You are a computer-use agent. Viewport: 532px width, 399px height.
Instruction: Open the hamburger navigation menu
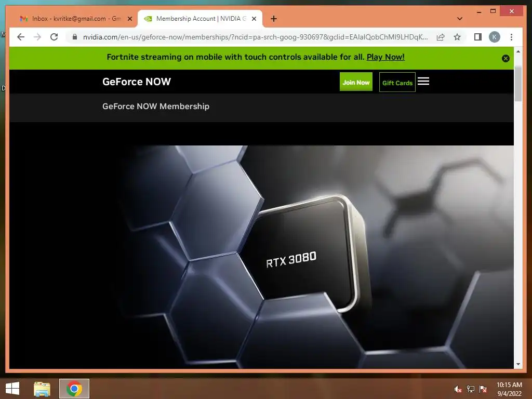click(x=423, y=82)
